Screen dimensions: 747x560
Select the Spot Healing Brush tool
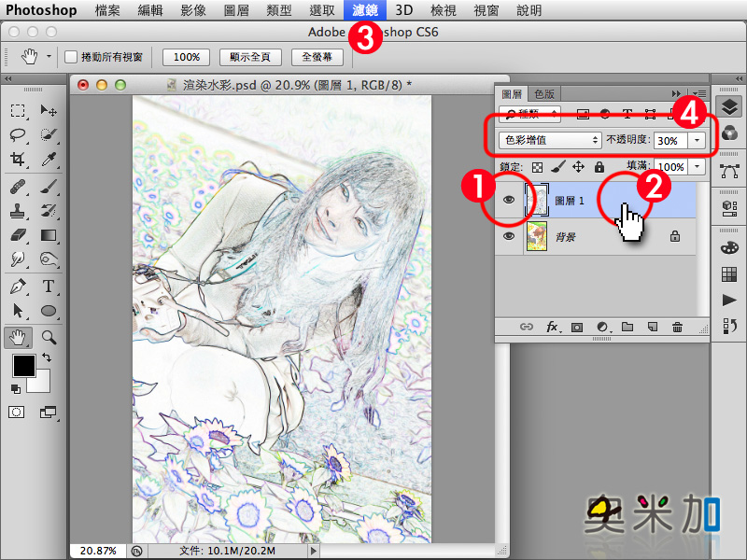tap(18, 187)
